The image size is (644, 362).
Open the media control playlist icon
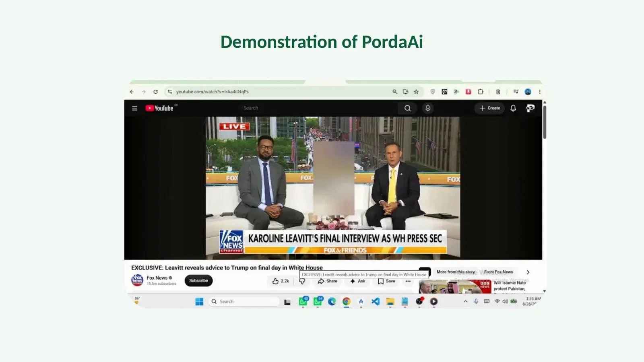click(516, 92)
